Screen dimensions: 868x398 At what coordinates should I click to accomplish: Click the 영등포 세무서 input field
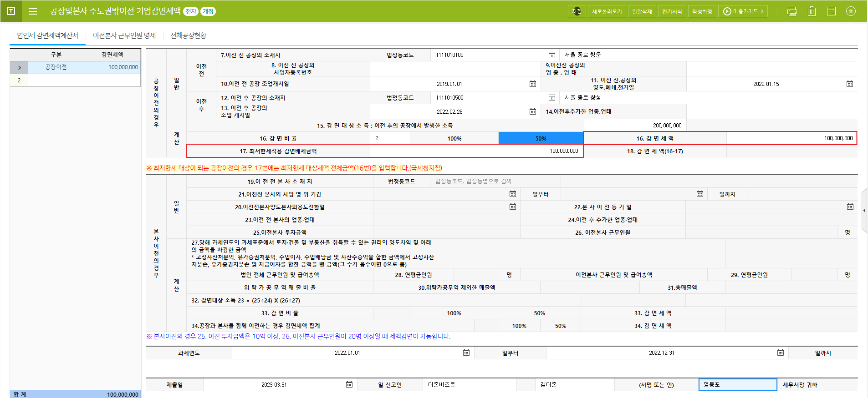[738, 385]
